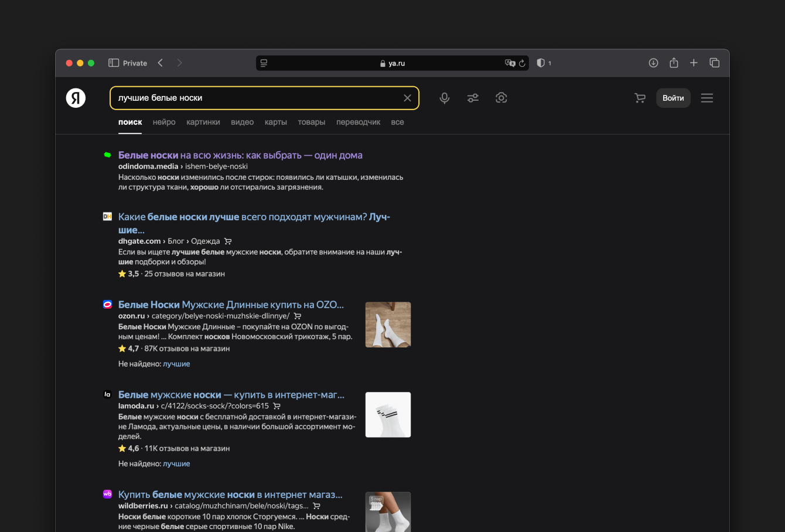Go forward with Safari forward arrow

179,63
